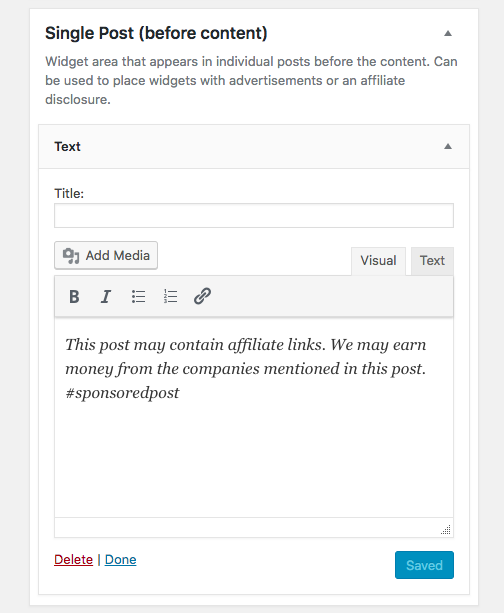Collapse the Text widget with its arrow
The width and height of the screenshot is (504, 613).
pos(448,147)
